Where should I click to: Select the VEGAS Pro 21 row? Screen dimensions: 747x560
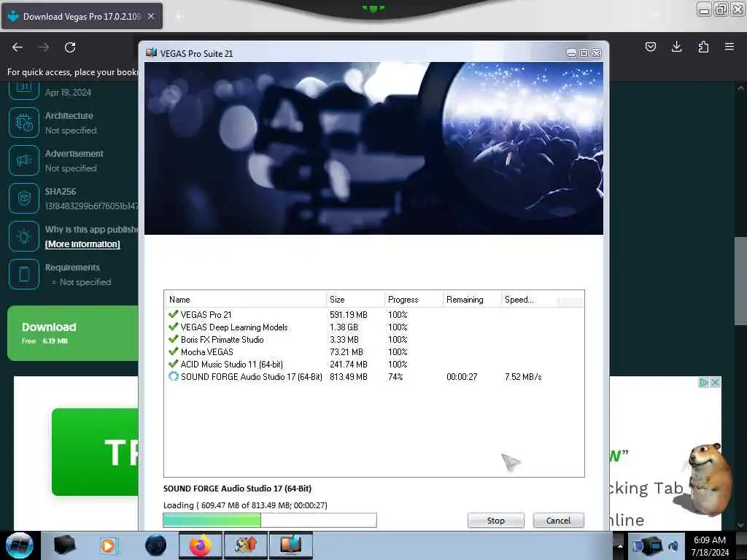point(374,315)
